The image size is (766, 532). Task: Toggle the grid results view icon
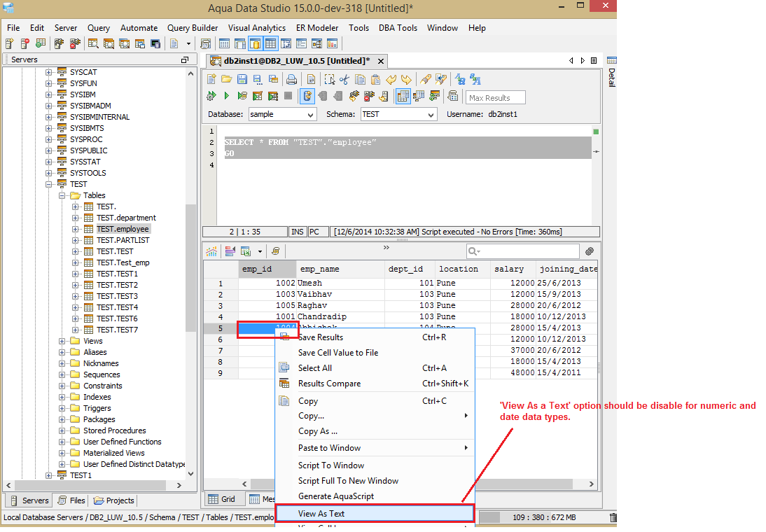(x=403, y=96)
